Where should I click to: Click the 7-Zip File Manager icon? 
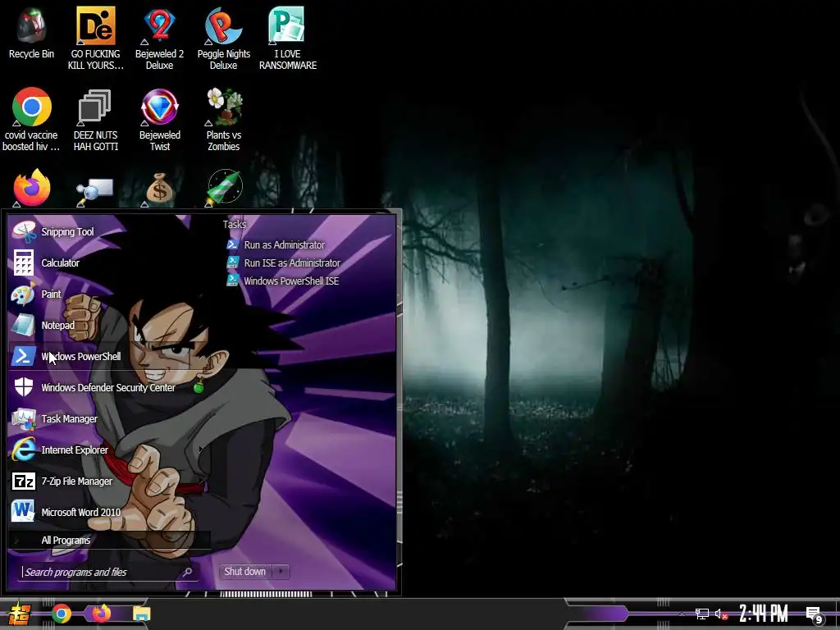24,481
